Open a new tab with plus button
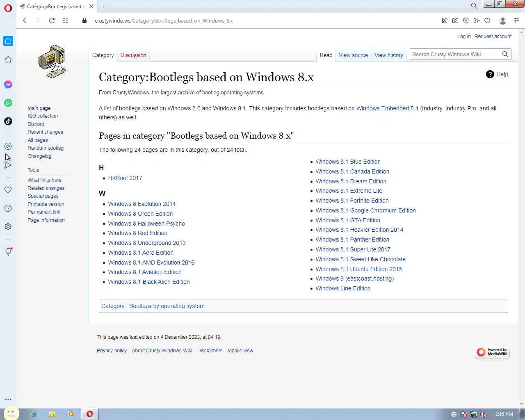This screenshot has height=420, width=525. coord(103,6)
